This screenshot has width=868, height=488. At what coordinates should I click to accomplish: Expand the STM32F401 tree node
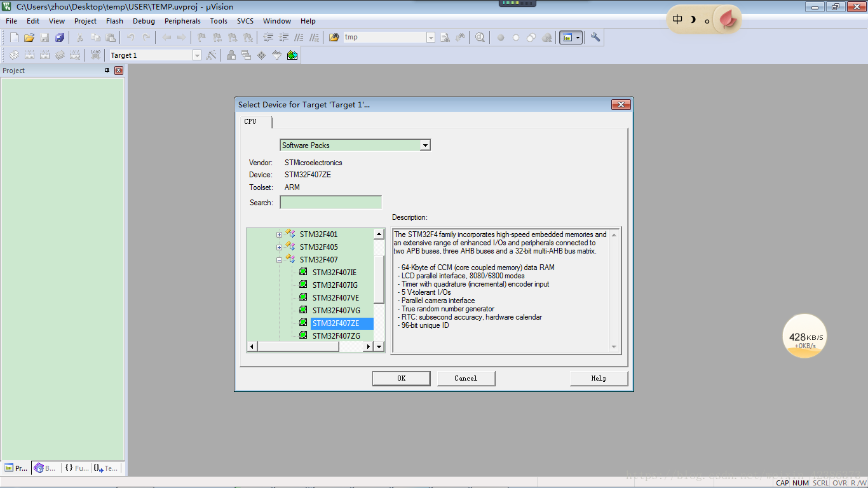(x=279, y=234)
